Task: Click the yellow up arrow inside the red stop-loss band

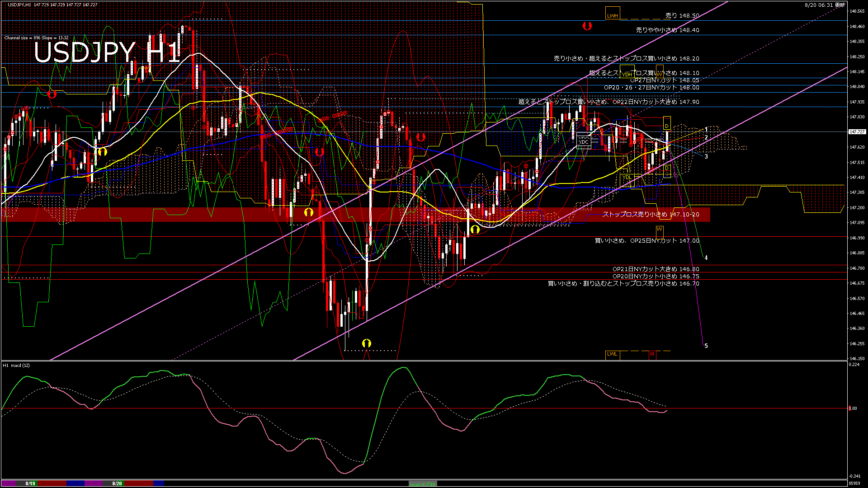Action: point(309,212)
